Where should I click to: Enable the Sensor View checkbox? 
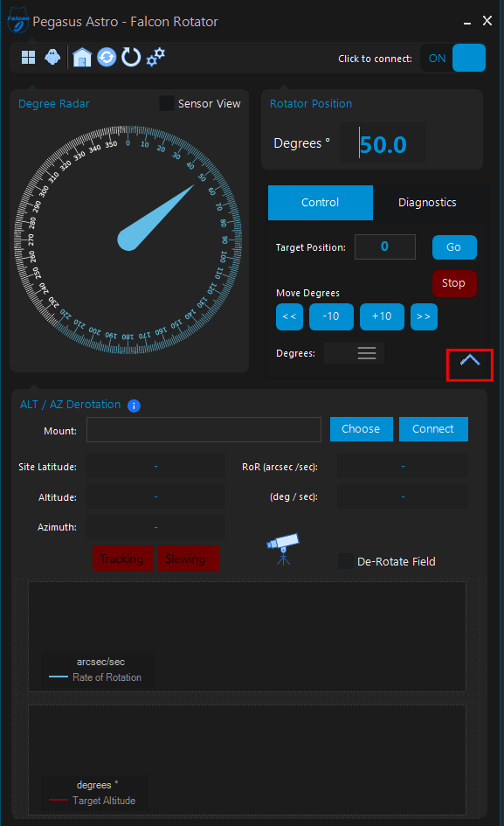click(x=167, y=103)
